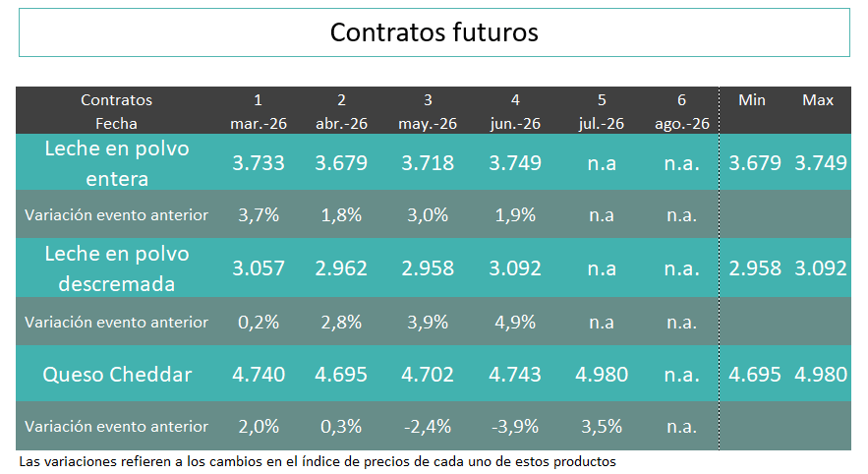Select the Min column header
The image size is (868, 474).
pos(752,100)
